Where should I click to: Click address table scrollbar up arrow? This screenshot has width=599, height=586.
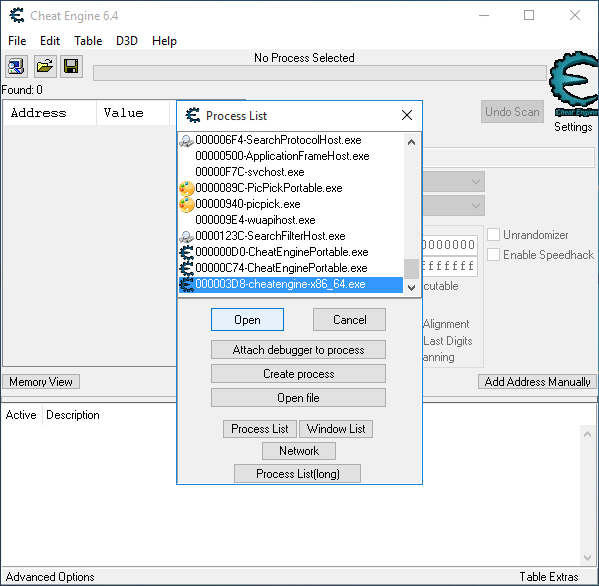(x=588, y=434)
